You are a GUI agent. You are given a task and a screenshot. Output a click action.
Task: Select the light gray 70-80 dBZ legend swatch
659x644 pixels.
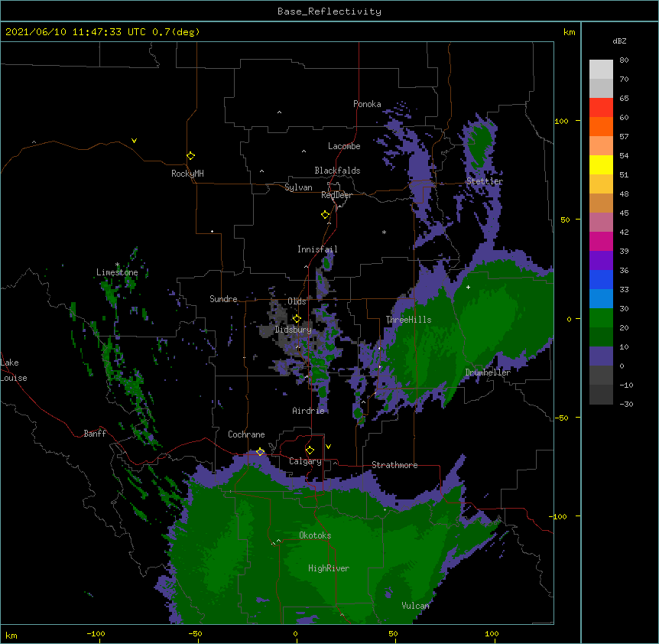601,69
